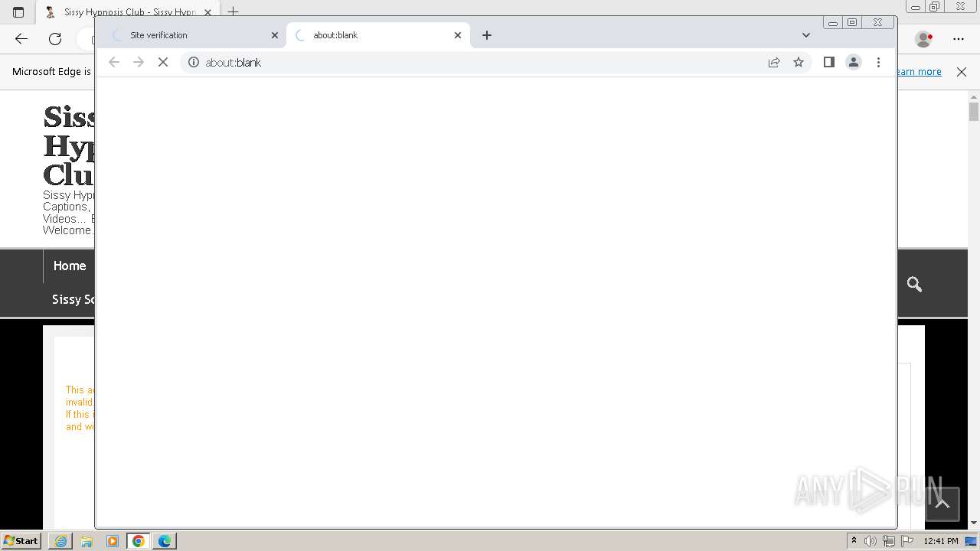Click the about:blank address bar
Image resolution: width=980 pixels, height=551 pixels.
(x=482, y=63)
